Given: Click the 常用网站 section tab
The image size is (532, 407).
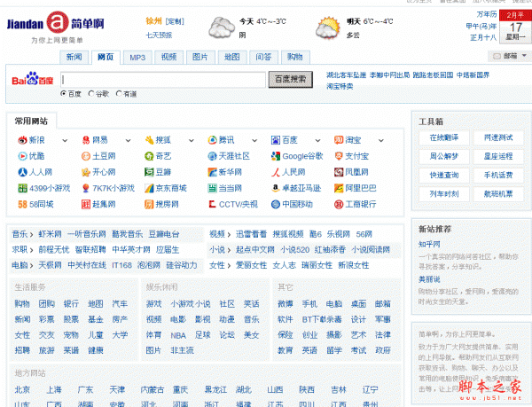Looking at the screenshot, I should [x=31, y=121].
